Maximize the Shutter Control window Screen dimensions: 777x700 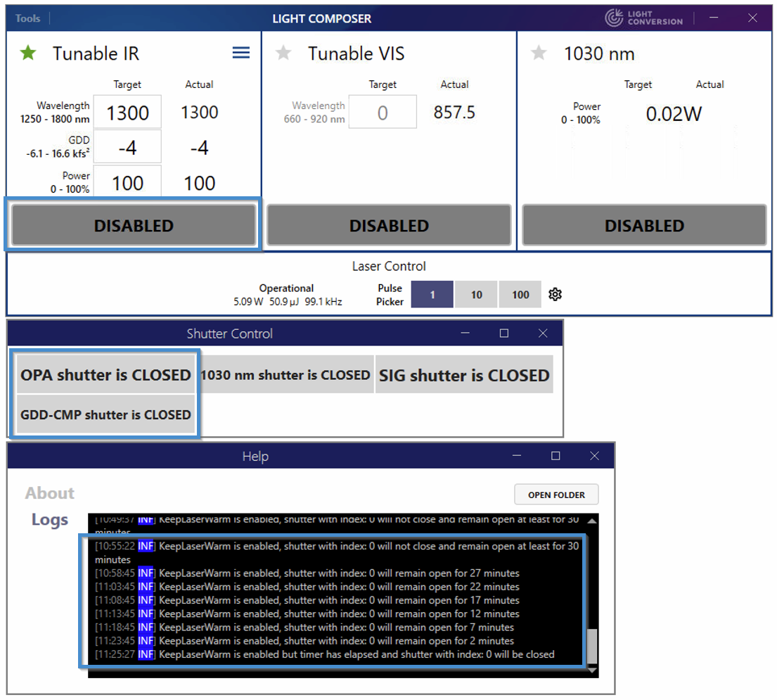tap(504, 333)
